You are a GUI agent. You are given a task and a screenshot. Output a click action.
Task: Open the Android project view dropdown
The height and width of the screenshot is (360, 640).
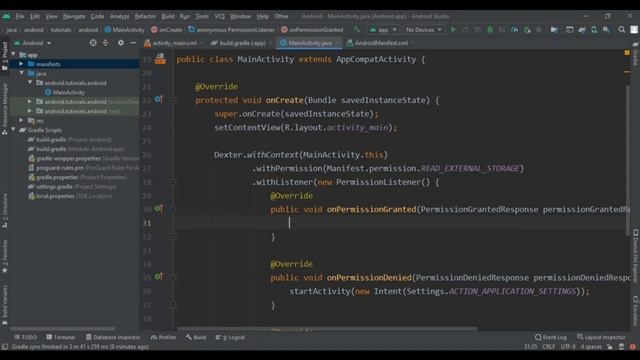pyautogui.click(x=33, y=43)
